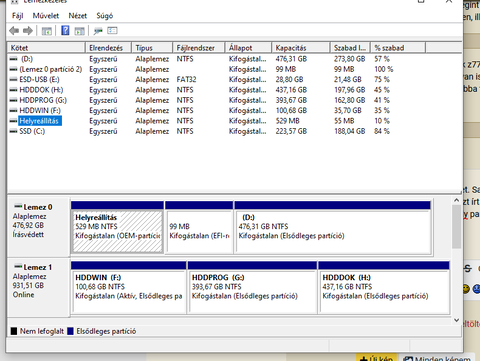The image size is (480, 361).
Task: Toggle the console tree toolbar icon
Action: pyautogui.click(x=47, y=31)
